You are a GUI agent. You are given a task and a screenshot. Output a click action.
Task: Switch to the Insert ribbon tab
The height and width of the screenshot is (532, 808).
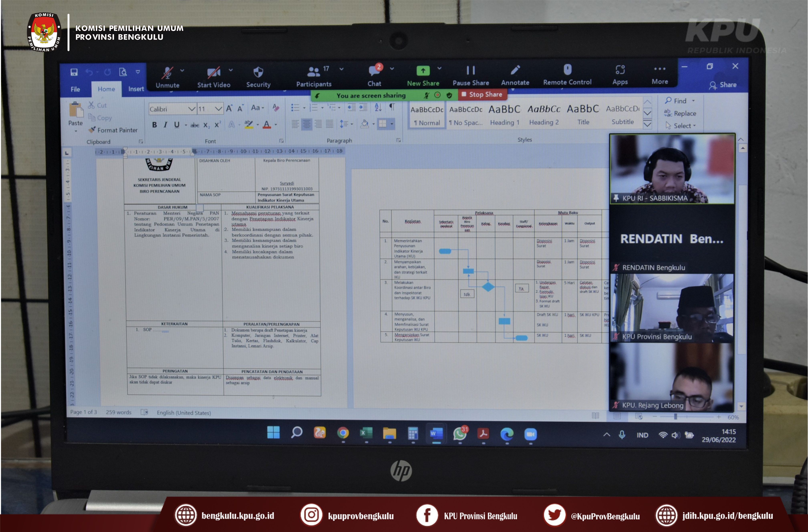tap(136, 89)
